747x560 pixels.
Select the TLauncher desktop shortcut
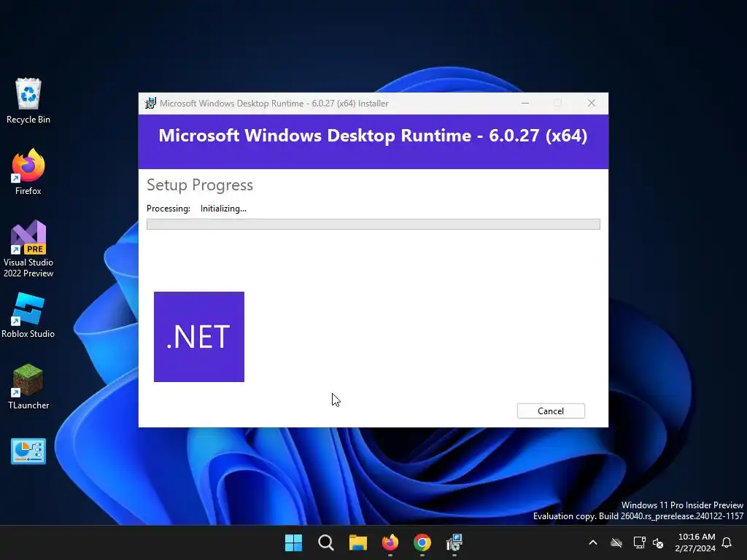[28, 386]
